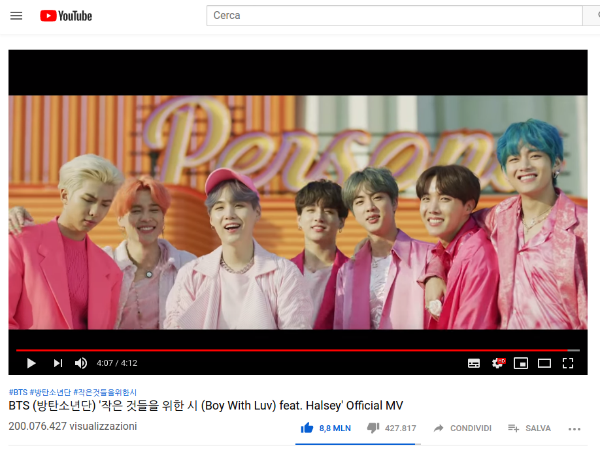Dislike the video with thumbs down
This screenshot has width=600, height=452.
pos(391,428)
